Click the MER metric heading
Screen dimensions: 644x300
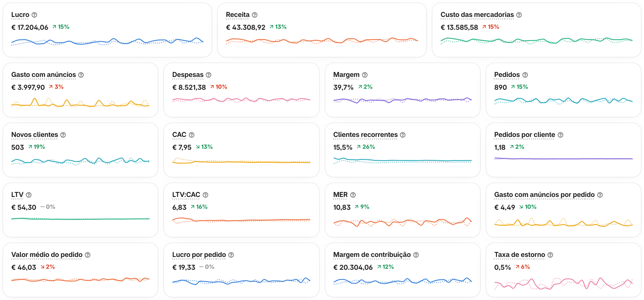(x=340, y=195)
